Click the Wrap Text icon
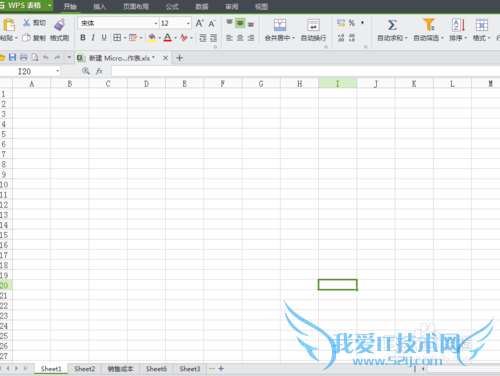This screenshot has height=376, width=500. click(313, 25)
